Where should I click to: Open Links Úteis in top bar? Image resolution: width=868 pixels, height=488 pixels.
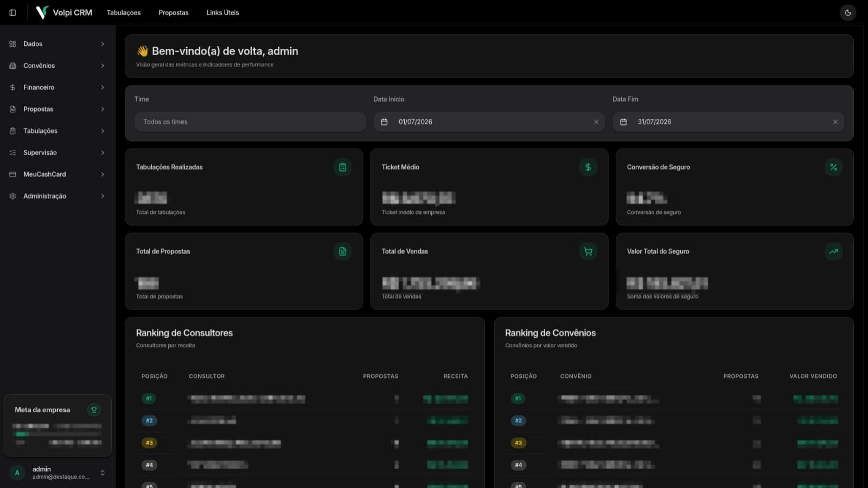(222, 12)
